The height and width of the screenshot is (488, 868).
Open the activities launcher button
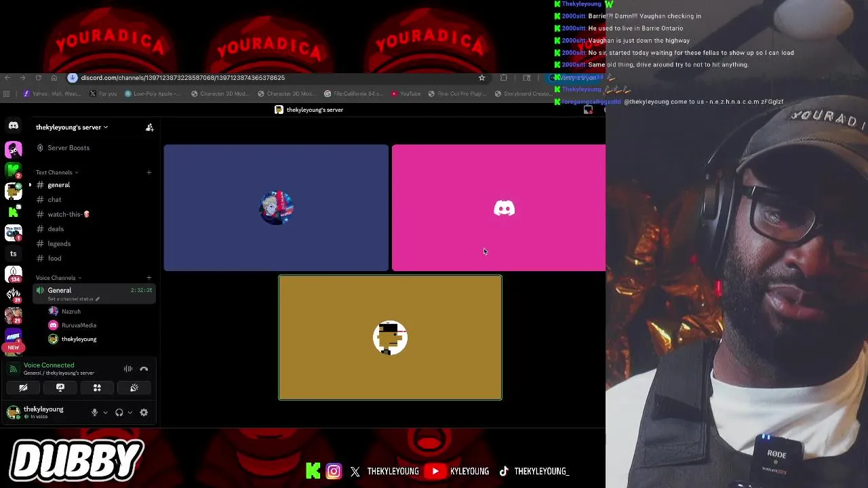coord(97,388)
